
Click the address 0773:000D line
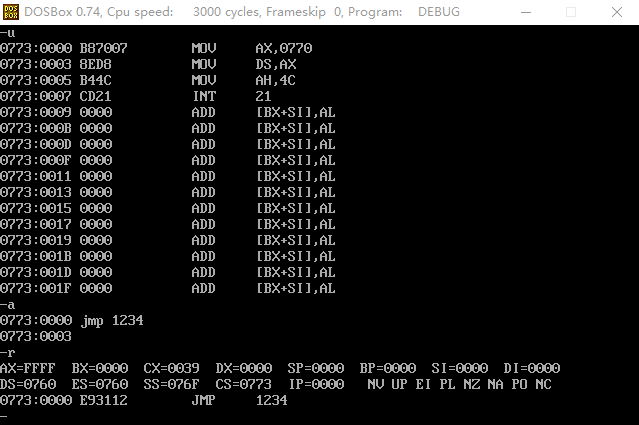tap(168, 144)
